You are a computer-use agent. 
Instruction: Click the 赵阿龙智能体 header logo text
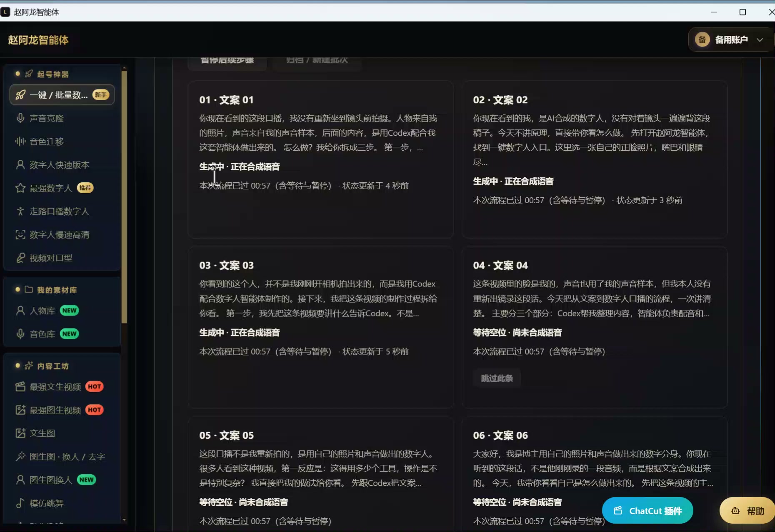coord(38,40)
